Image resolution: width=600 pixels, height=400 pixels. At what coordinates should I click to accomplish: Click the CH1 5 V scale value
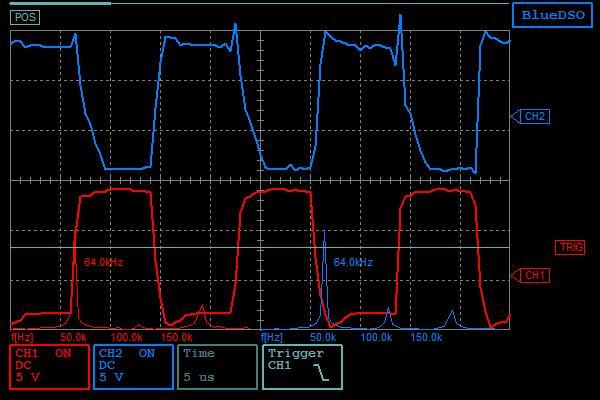pos(28,377)
